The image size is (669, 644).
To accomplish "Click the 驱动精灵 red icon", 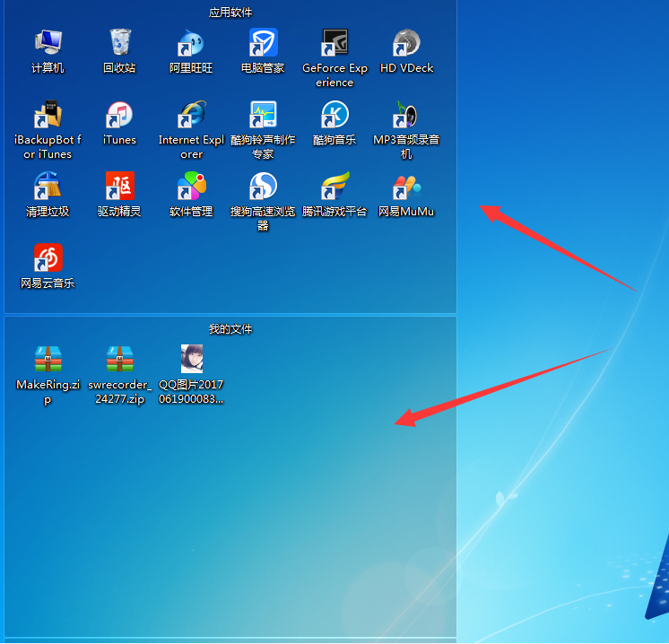I will pyautogui.click(x=120, y=186).
